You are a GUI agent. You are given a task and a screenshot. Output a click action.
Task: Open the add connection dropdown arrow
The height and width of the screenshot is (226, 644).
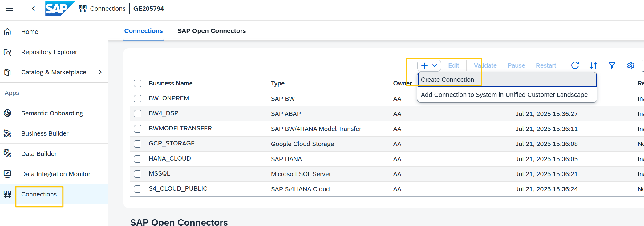435,65
